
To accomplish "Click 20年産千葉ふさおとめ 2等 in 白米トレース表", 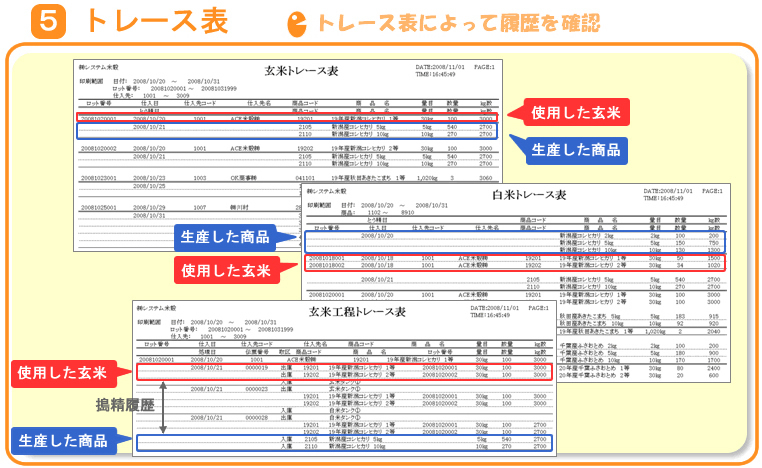I will pos(594,376).
